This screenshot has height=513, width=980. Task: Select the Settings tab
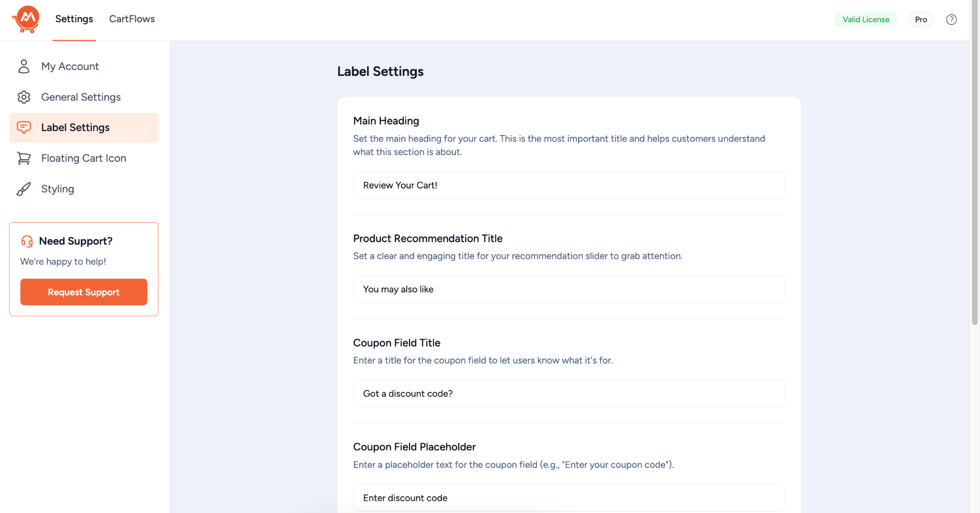click(74, 19)
